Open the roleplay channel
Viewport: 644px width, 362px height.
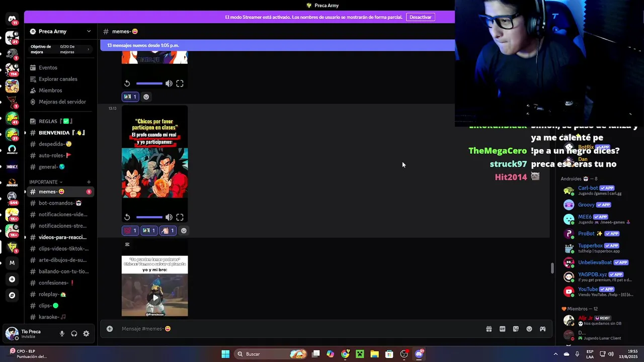point(60,294)
